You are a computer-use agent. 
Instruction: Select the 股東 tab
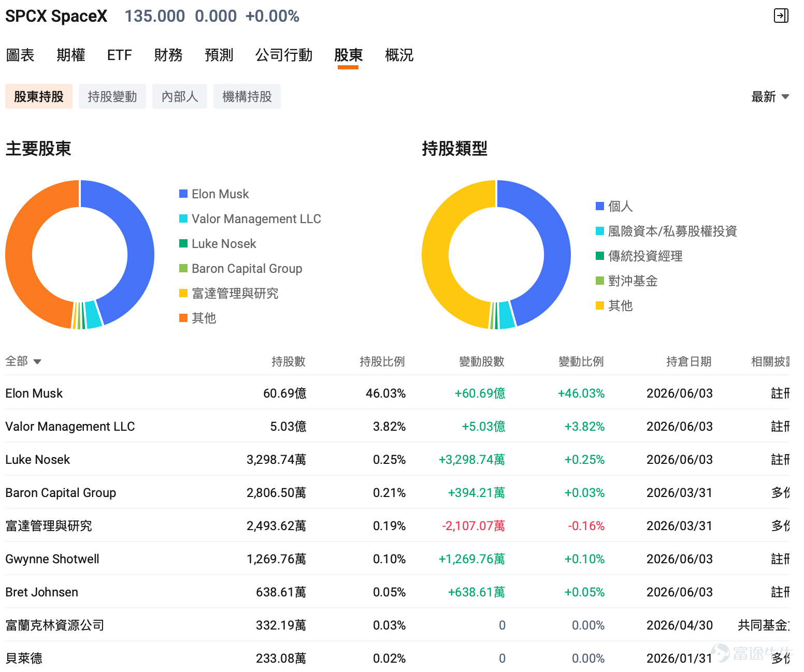click(x=348, y=55)
